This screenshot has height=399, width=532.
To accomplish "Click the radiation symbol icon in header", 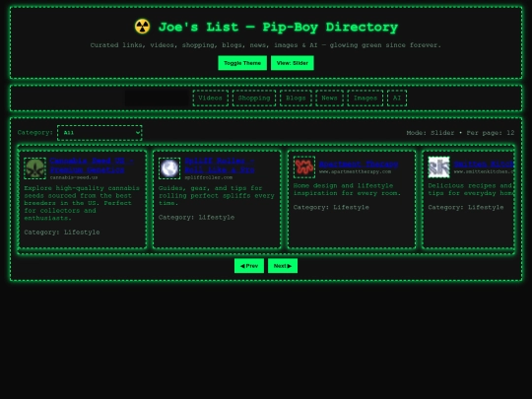I will tap(142, 27).
